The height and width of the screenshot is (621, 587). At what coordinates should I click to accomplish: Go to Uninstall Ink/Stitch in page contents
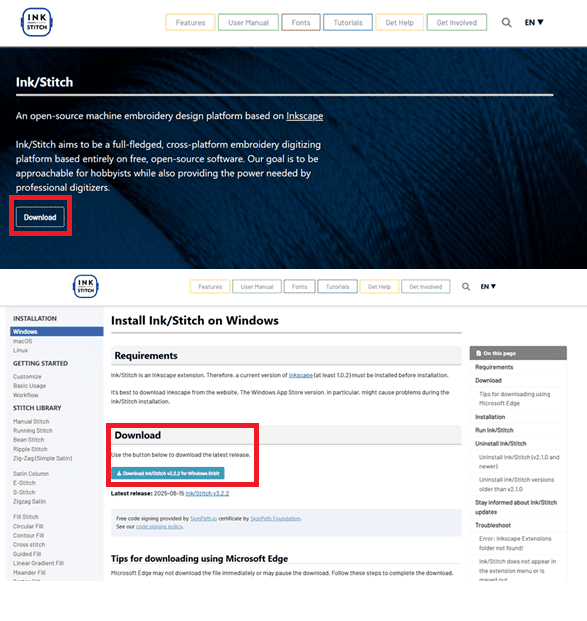(501, 444)
